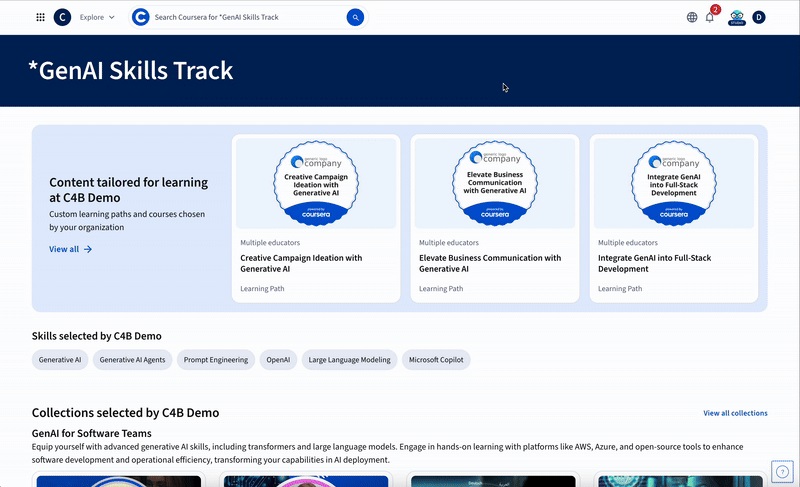Select the Generative AI Agents skill chip
Image resolution: width=800 pixels, height=487 pixels.
132,360
